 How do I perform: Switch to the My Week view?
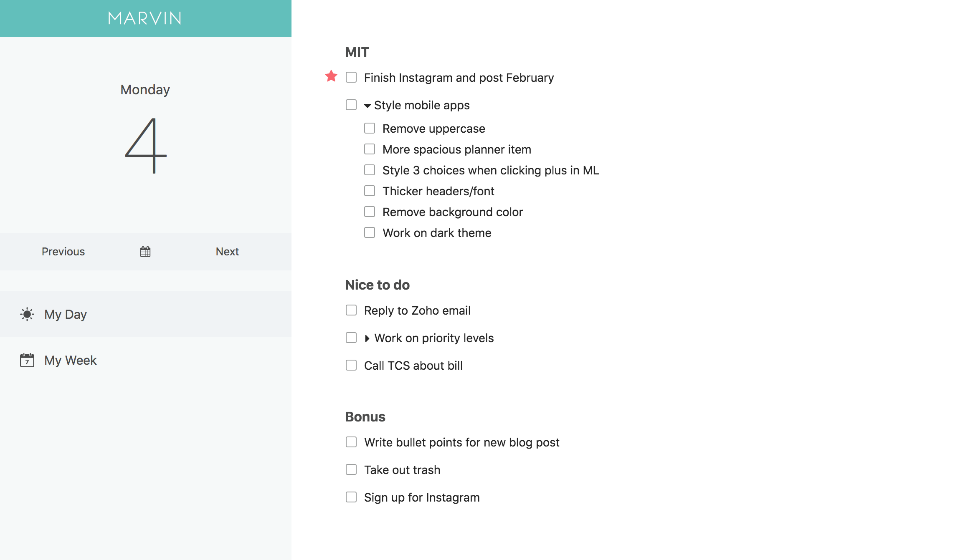point(146,360)
